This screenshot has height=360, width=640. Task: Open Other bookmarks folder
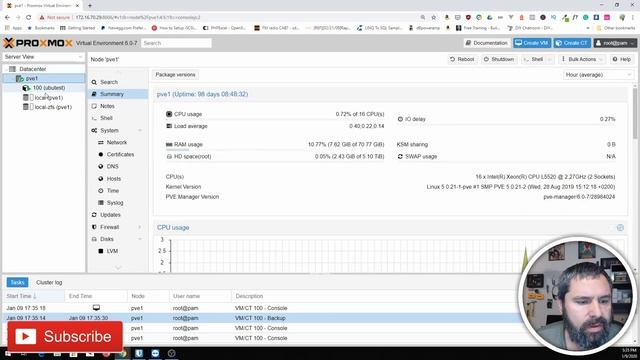pos(616,28)
